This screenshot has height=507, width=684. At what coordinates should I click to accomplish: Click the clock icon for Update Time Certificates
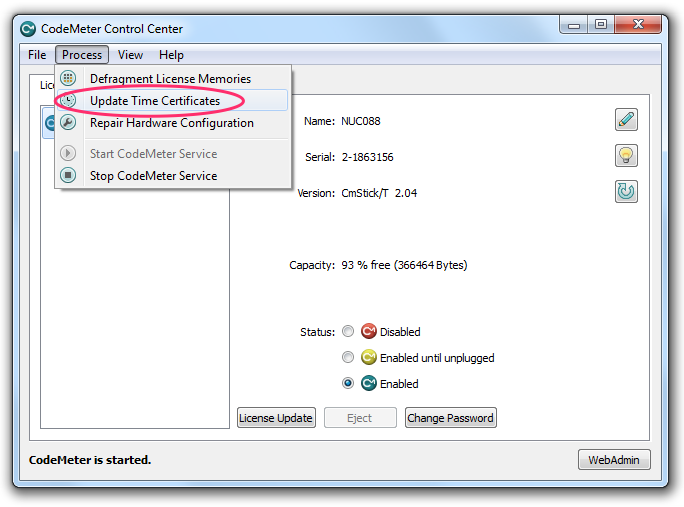point(68,100)
